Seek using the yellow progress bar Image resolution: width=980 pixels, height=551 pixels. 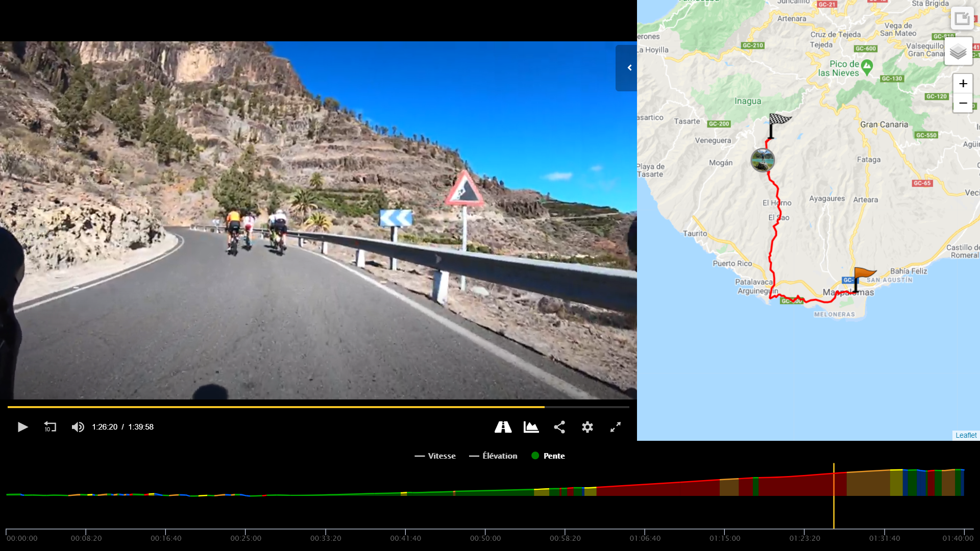(x=276, y=407)
